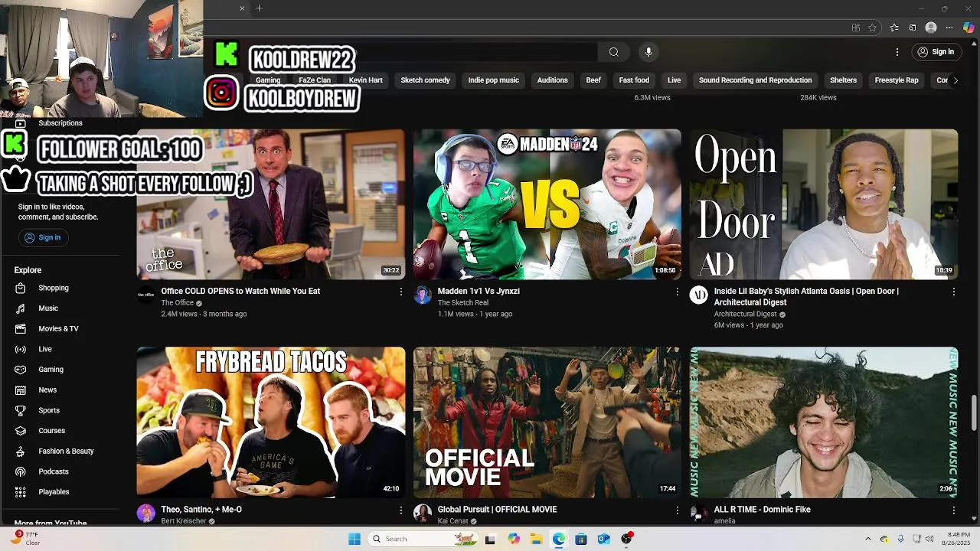This screenshot has width=980, height=551.
Task: Open Global Pursuit OFFICIAL MOVIE thumbnail
Action: (x=547, y=422)
